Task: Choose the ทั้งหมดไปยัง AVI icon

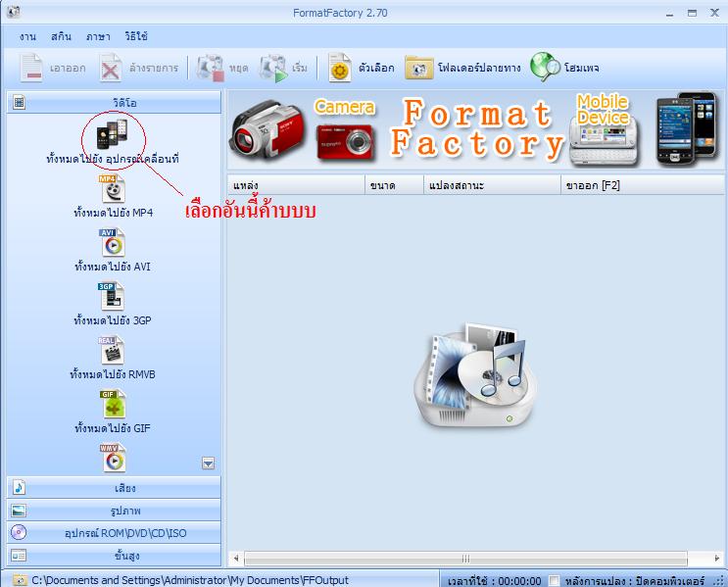Action: point(112,242)
